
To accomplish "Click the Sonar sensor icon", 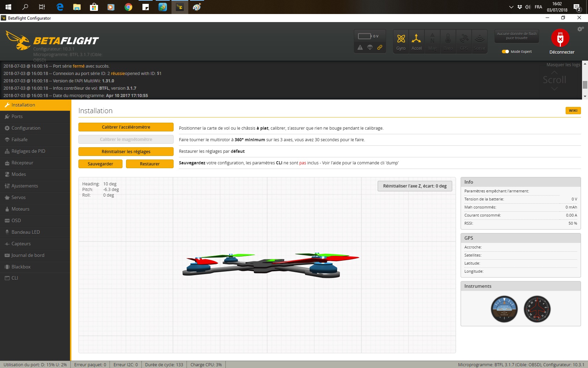I will coord(479,41).
